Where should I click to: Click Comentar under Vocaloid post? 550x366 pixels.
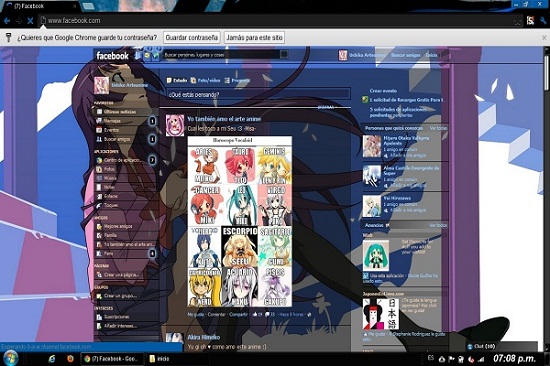(216, 314)
